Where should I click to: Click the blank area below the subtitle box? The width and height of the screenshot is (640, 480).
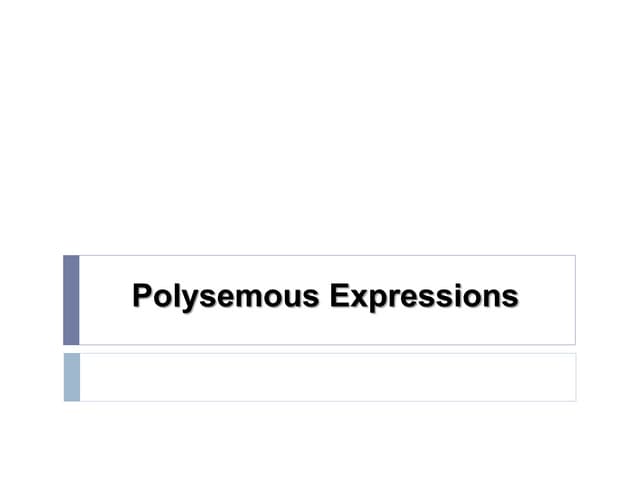click(320, 440)
